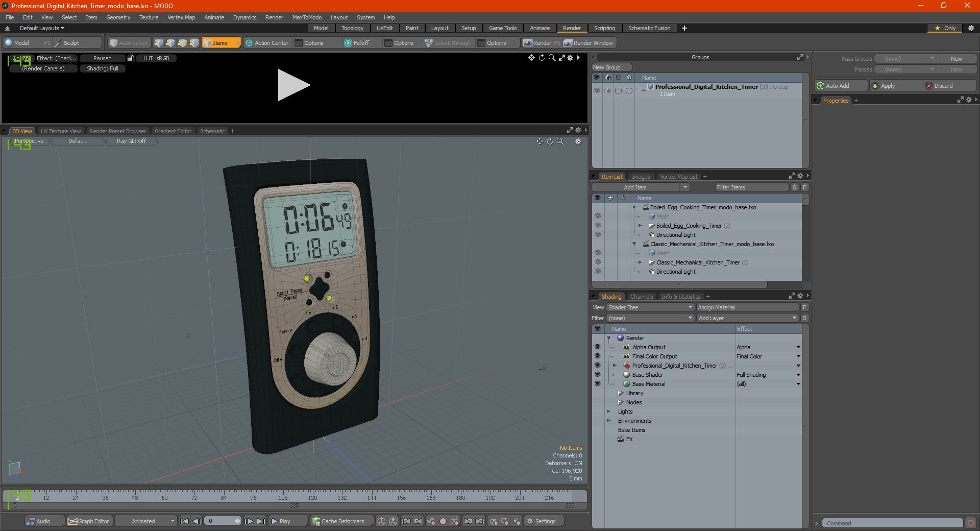The height and width of the screenshot is (531, 980).
Task: Click Apply button
Action: click(896, 86)
